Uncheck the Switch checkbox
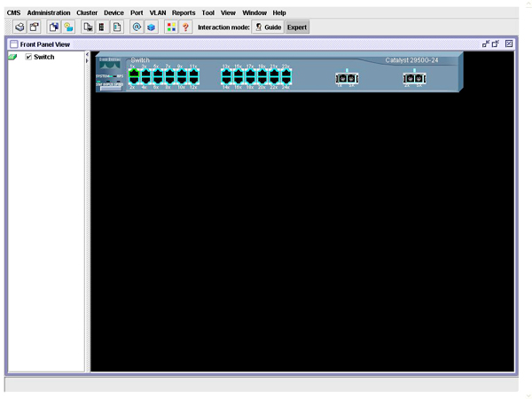 pyautogui.click(x=28, y=57)
